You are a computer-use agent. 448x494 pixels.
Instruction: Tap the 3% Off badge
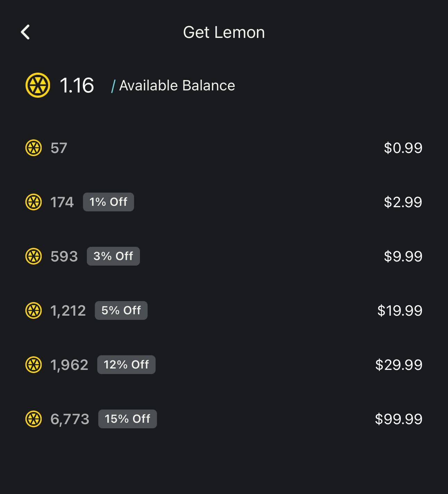(113, 256)
